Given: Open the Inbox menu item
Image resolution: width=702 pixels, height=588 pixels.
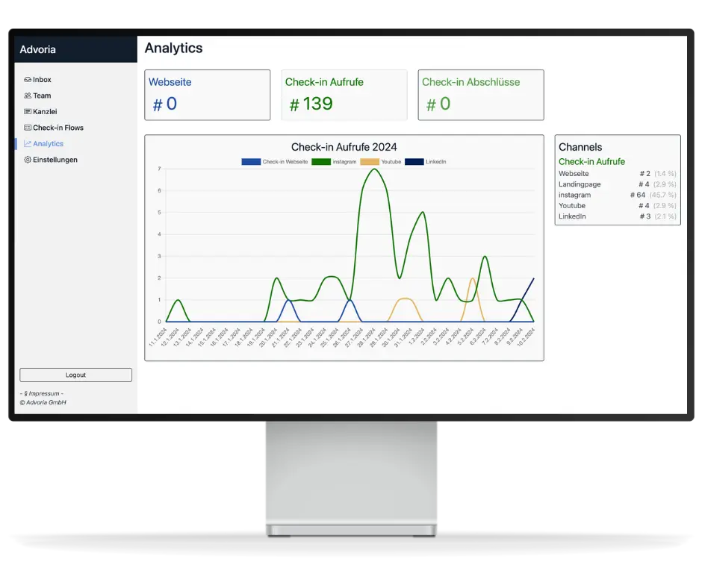Looking at the screenshot, I should coord(42,80).
